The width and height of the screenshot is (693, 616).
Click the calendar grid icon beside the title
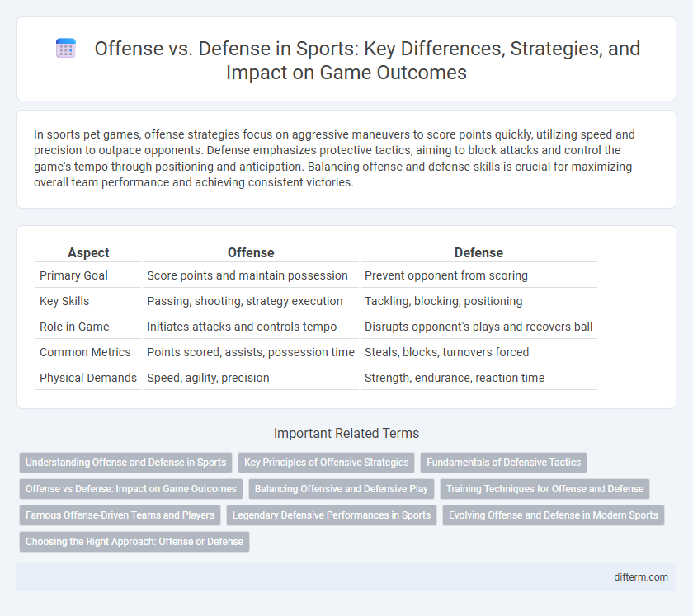click(66, 48)
